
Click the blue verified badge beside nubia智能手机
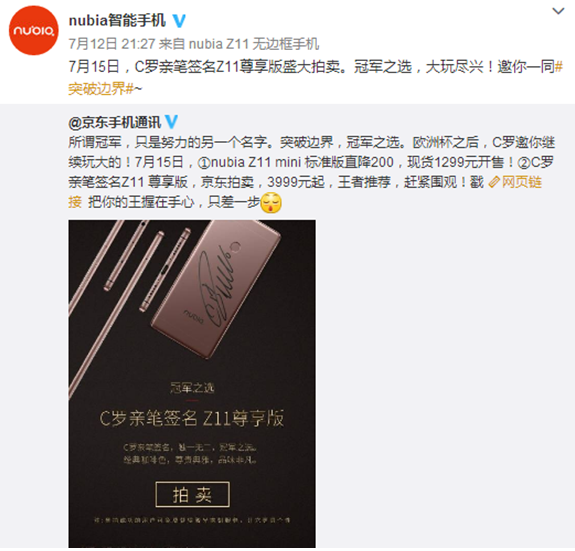(x=179, y=21)
